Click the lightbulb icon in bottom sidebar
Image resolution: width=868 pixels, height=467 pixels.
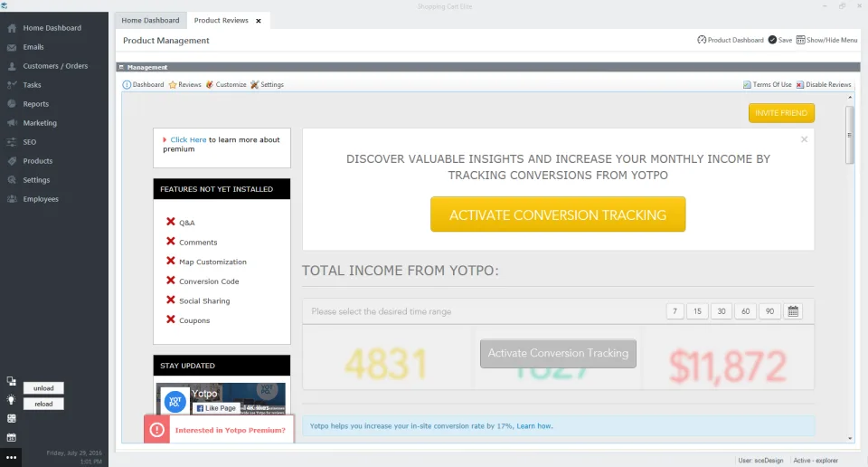11,400
